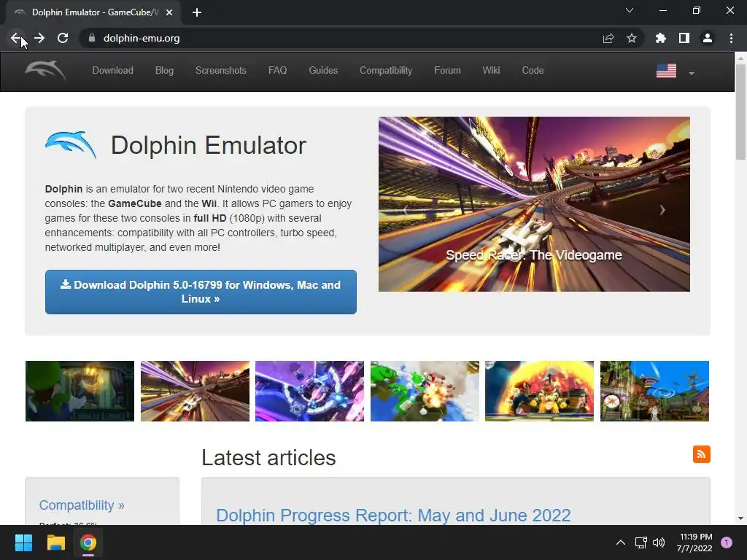Bookmark this page with the star icon
Screen dimensions: 747x560
(x=632, y=38)
